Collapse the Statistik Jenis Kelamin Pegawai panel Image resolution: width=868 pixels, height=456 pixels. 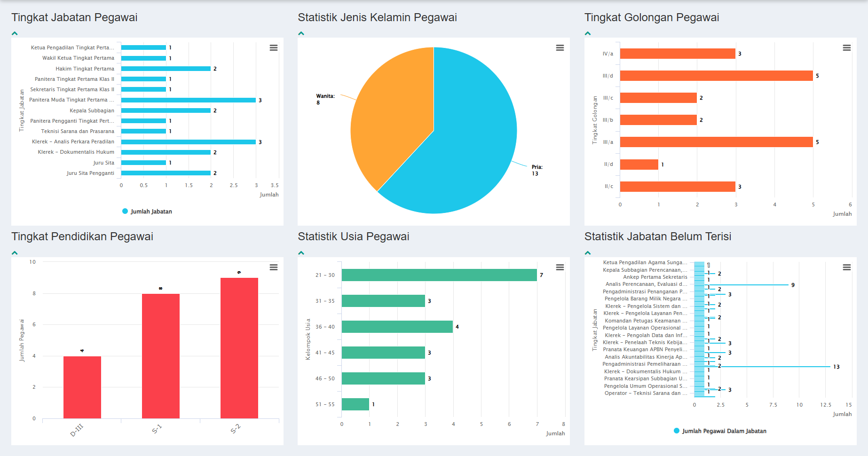[301, 33]
